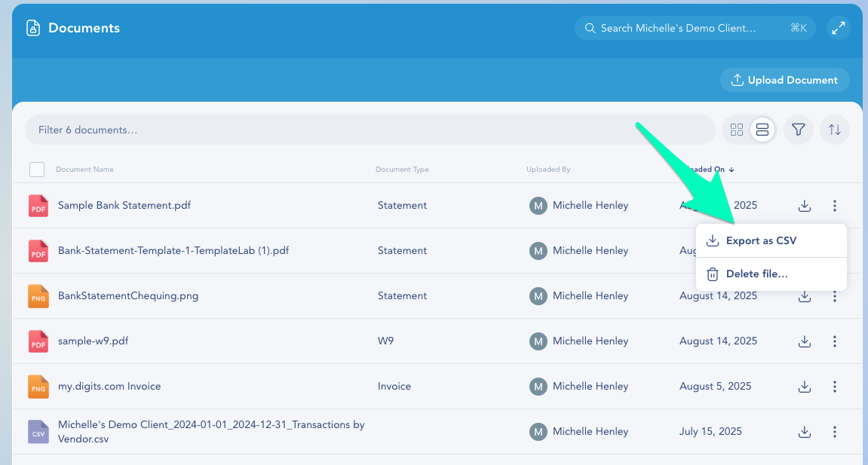Focus the Filter 6 documents field
This screenshot has width=868, height=465.
click(x=370, y=130)
